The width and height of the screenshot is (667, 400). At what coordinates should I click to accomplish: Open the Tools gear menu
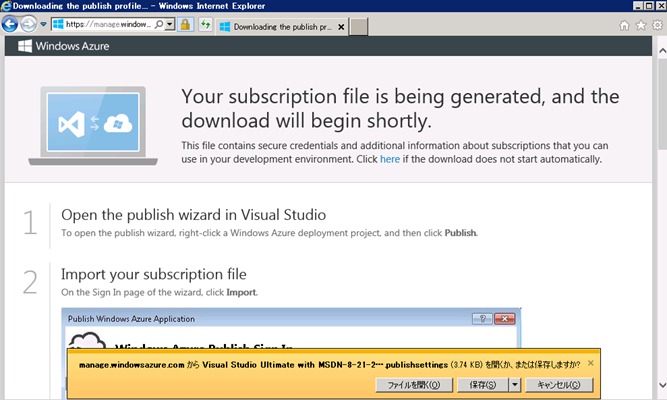coord(658,25)
